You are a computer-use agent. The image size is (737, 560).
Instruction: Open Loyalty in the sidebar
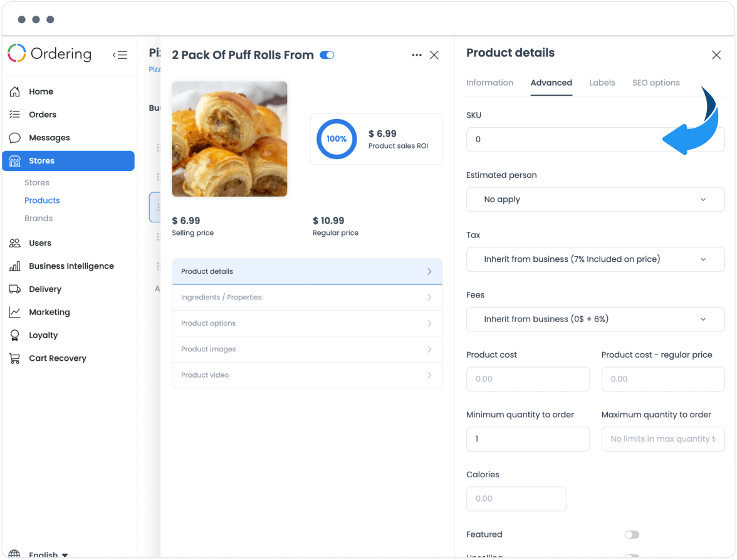click(43, 335)
